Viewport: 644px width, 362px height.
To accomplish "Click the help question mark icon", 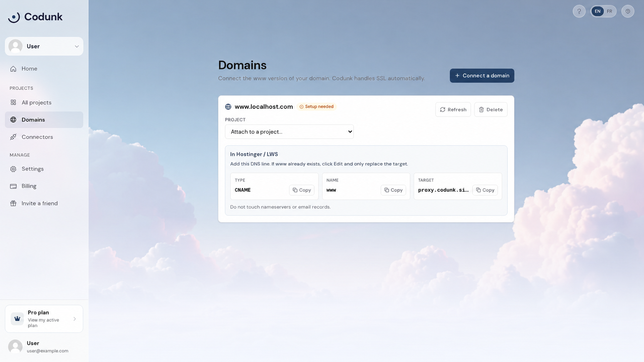I will click(x=579, y=11).
